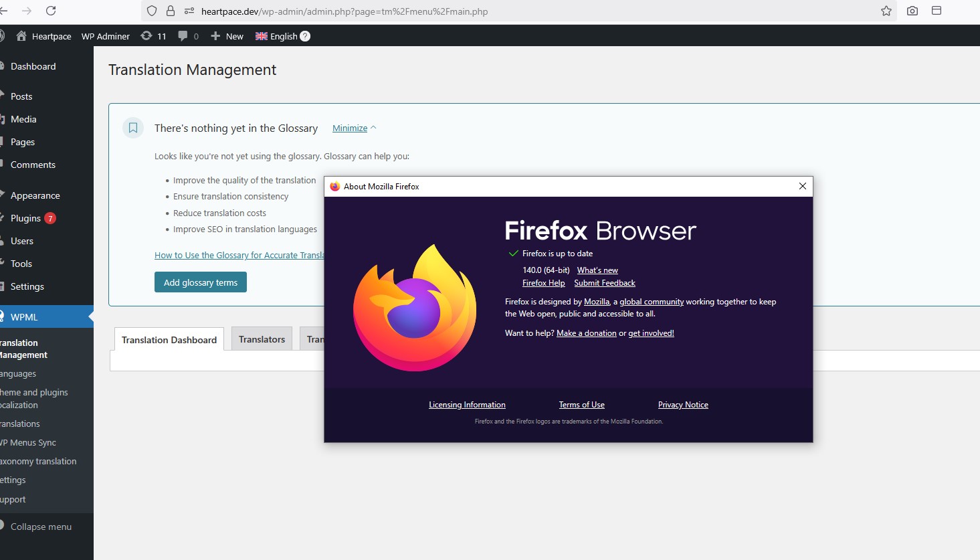980x560 pixels.
Task: Bookmark this page with the star icon
Action: [886, 11]
